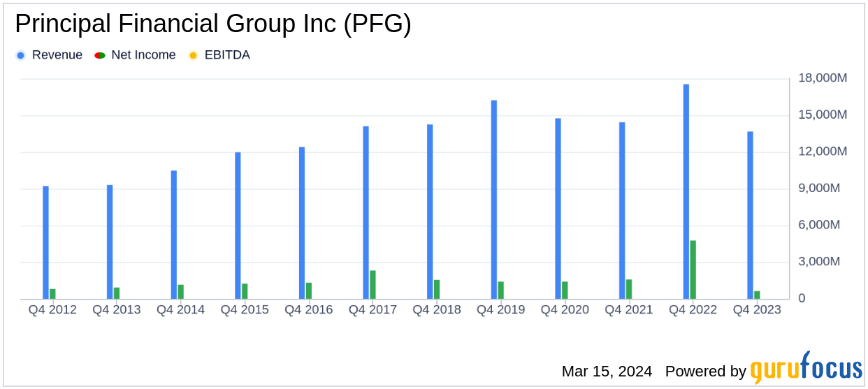Click the Mar 15, 2024 date text
This screenshot has height=389, width=868.
tap(607, 372)
